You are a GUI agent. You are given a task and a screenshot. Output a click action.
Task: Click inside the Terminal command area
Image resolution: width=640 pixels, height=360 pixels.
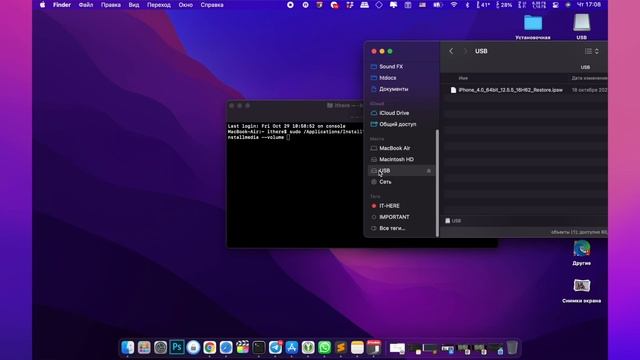pos(295,184)
